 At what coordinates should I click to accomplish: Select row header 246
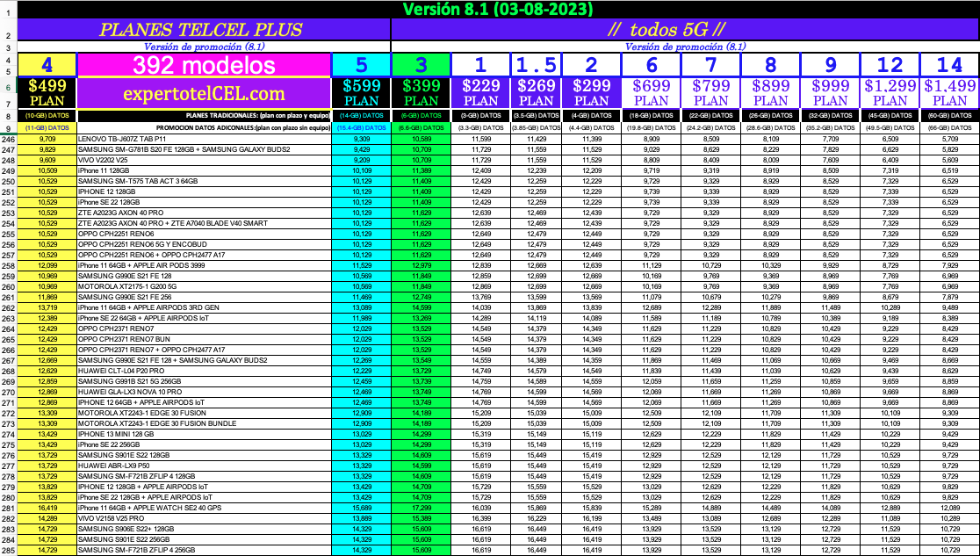click(x=8, y=139)
